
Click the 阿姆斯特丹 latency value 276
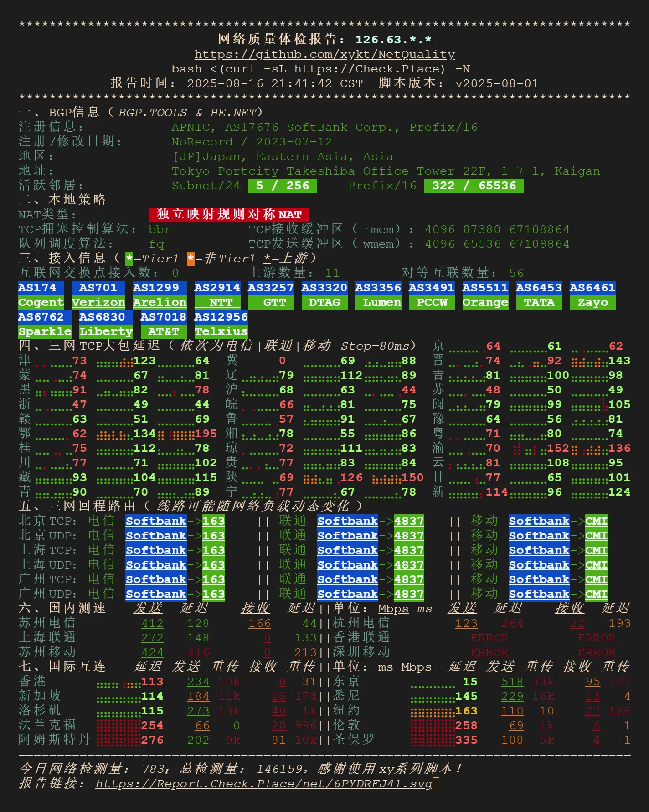[152, 740]
